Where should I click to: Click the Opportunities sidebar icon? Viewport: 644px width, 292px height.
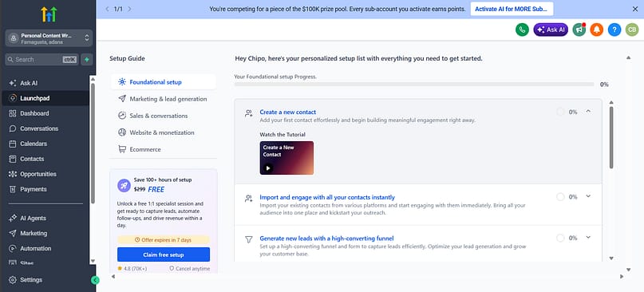point(13,174)
